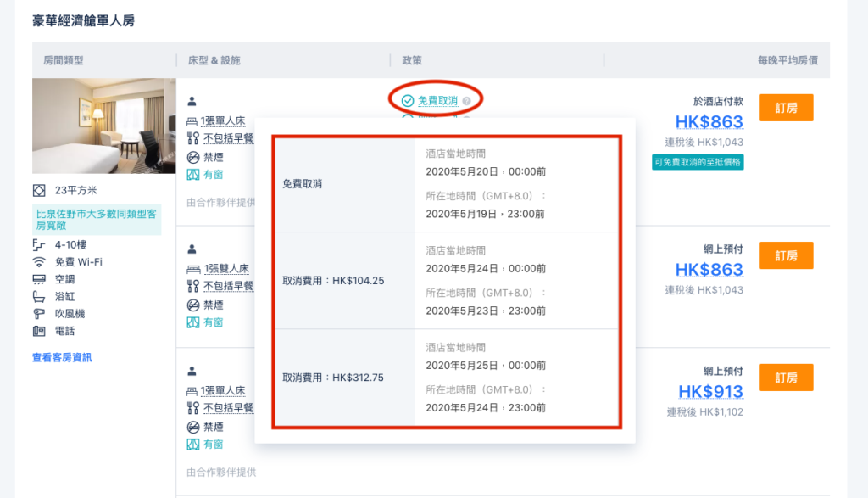Image resolution: width=868 pixels, height=498 pixels.
Task: Click the first row's 不包括早餐 text
Action: click(x=229, y=138)
